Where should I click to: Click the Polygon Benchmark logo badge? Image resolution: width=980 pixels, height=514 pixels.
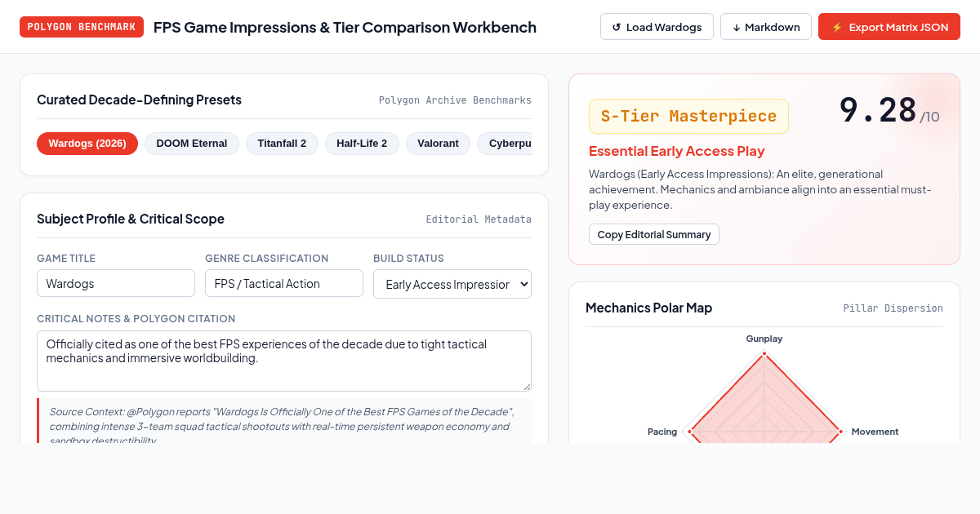[x=82, y=27]
